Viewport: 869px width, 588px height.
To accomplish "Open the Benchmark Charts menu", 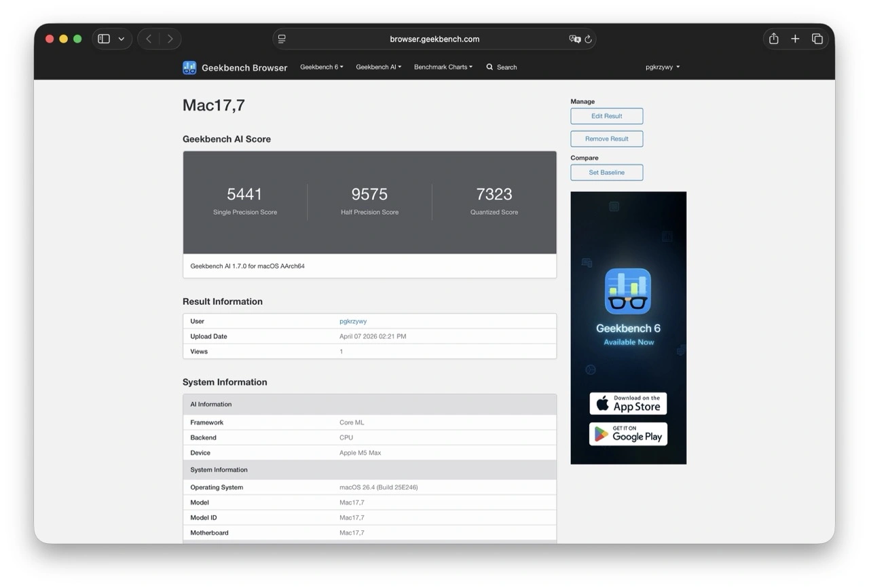I will tap(443, 67).
